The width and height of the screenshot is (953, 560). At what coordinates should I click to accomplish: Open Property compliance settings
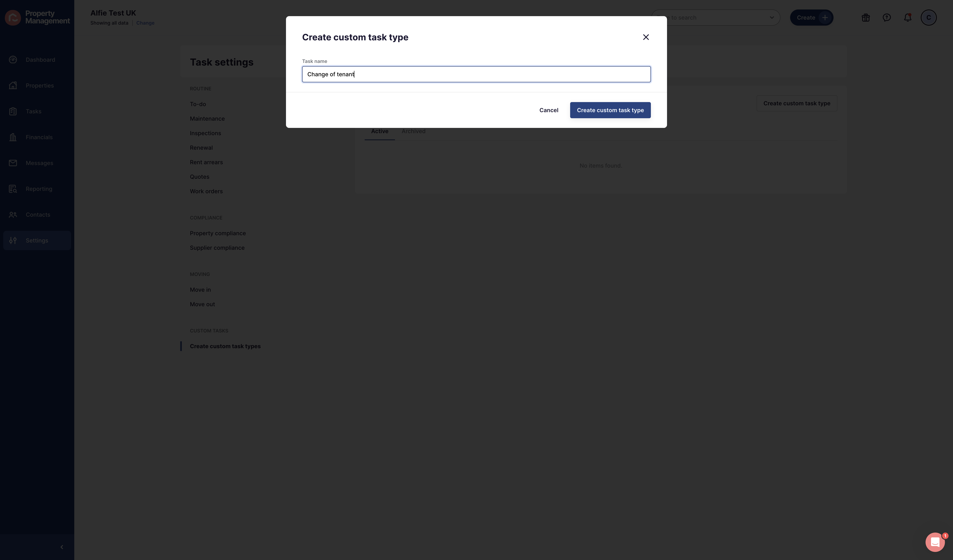point(218,233)
